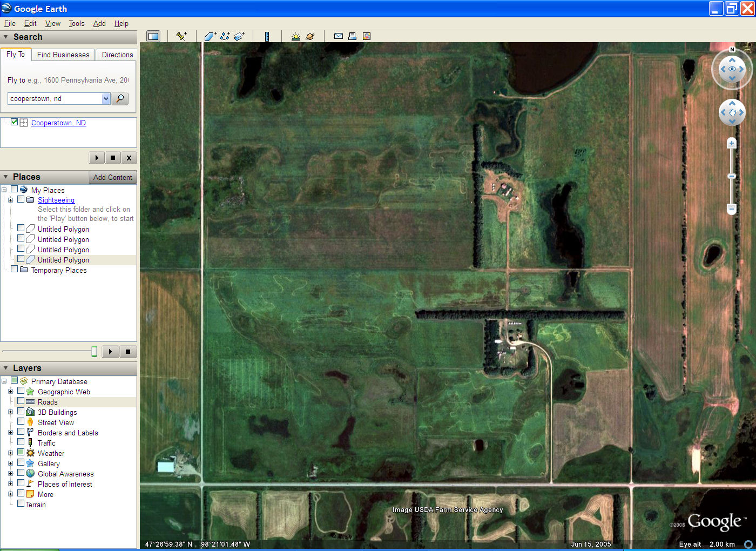Open the Sightseeing link
756x551 pixels.
(56, 200)
